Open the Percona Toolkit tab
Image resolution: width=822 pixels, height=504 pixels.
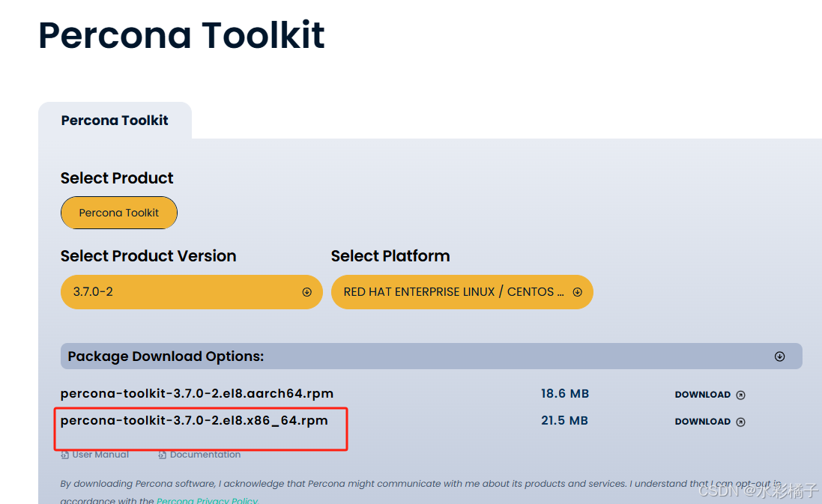[x=115, y=121]
